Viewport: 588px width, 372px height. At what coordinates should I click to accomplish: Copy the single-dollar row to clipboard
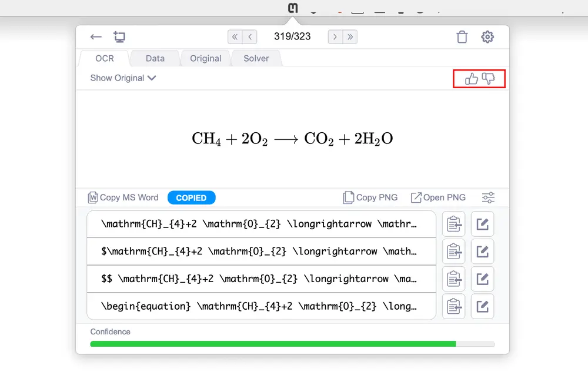454,252
